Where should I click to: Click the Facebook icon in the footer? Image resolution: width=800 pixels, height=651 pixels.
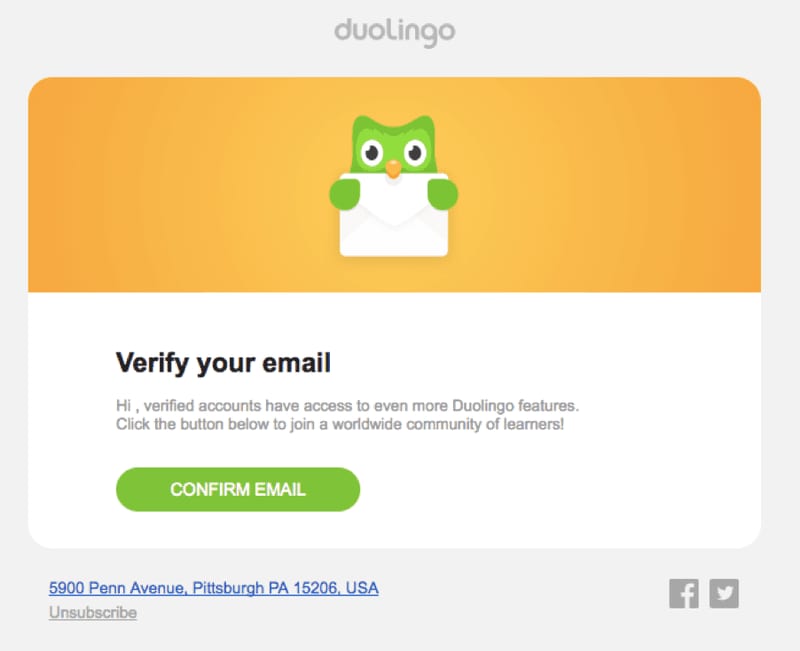pyautogui.click(x=684, y=593)
